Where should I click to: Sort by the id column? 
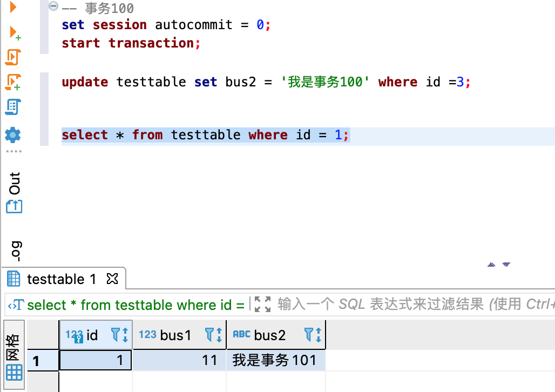125,335
